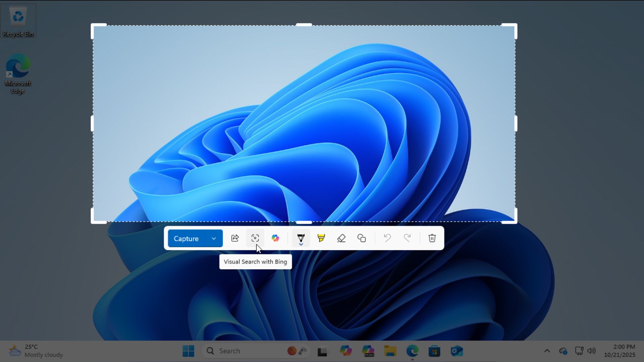644x362 pixels.
Task: Select the Eraser tool
Action: [341, 238]
